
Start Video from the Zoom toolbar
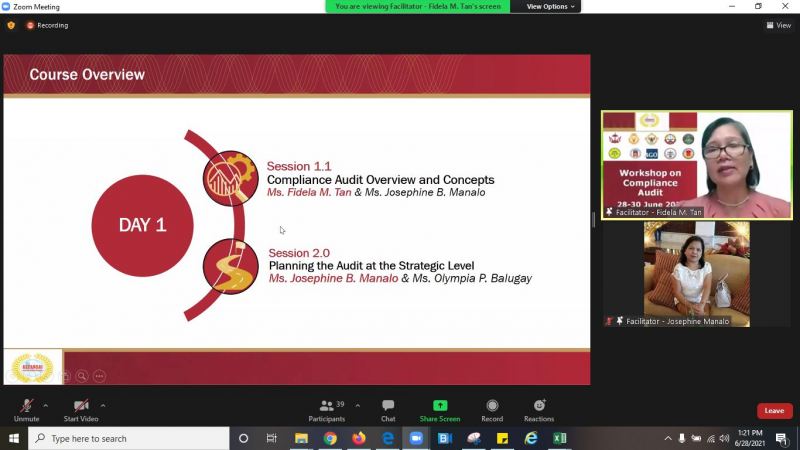(80, 406)
